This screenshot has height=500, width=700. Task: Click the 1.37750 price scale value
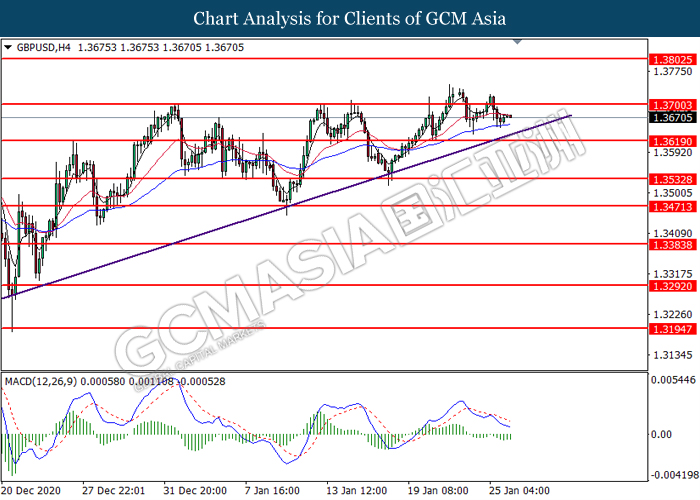coord(672,72)
